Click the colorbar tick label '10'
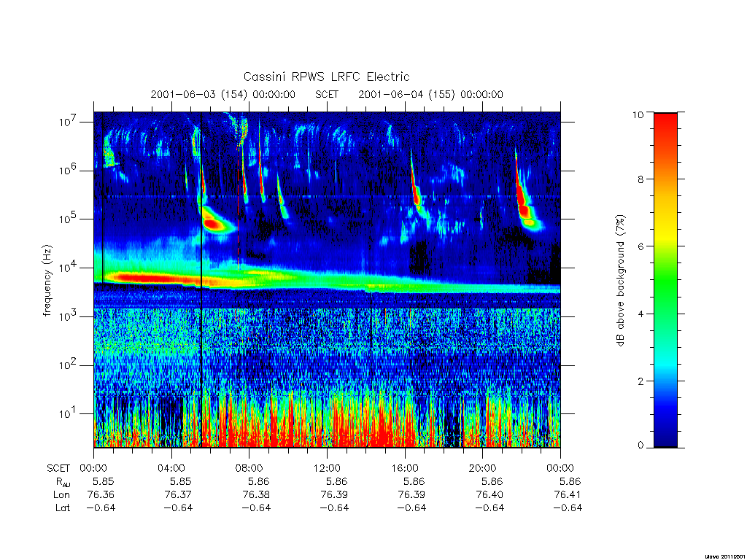Image resolution: width=747 pixels, height=560 pixels. (x=638, y=114)
